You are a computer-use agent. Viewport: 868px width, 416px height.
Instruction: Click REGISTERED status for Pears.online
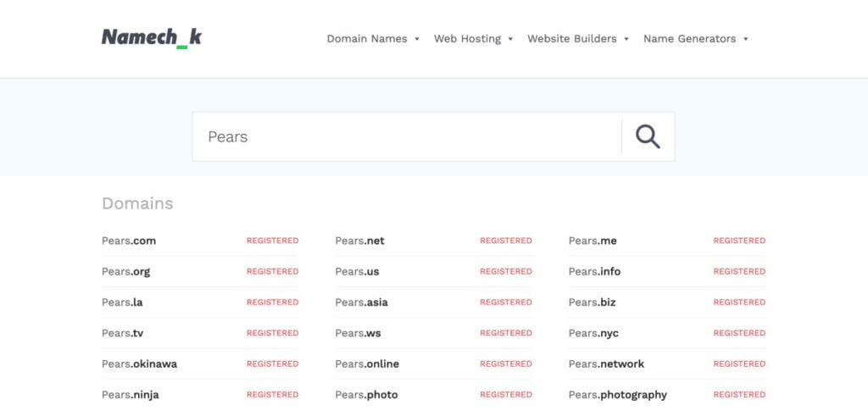pyautogui.click(x=506, y=364)
